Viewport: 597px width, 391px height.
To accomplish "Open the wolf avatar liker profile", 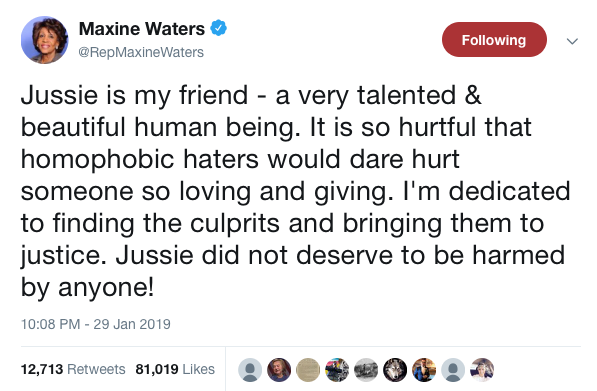I will point(395,370).
